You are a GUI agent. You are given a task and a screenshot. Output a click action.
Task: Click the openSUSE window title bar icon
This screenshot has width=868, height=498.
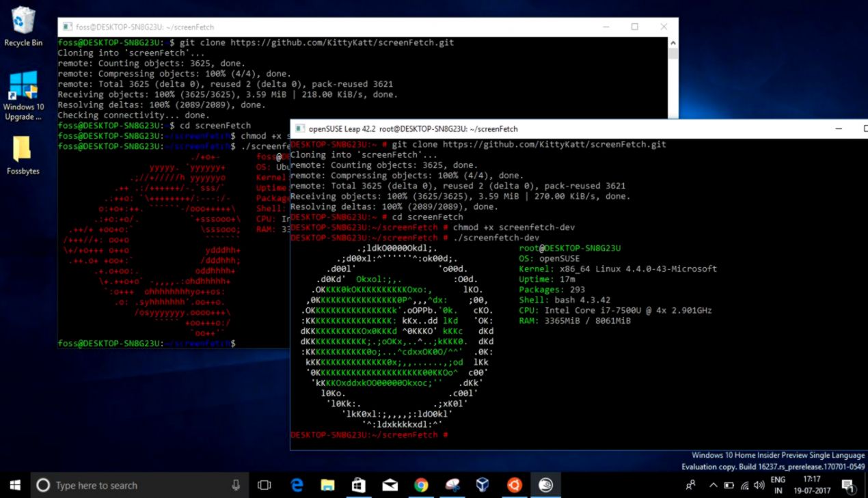pos(299,128)
